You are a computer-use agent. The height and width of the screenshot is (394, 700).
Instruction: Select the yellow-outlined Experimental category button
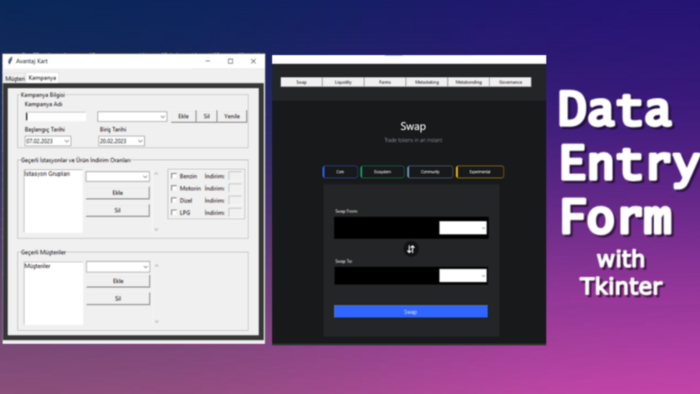480,172
